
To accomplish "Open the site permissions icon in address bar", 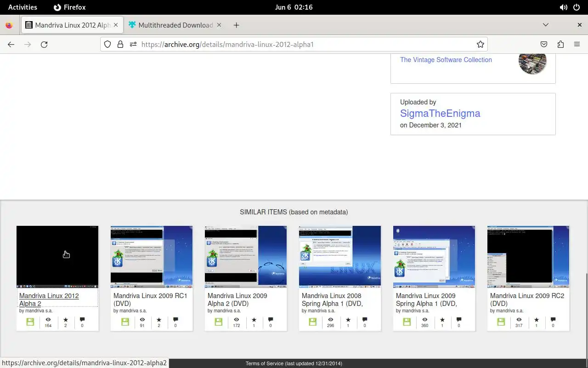I will (133, 44).
